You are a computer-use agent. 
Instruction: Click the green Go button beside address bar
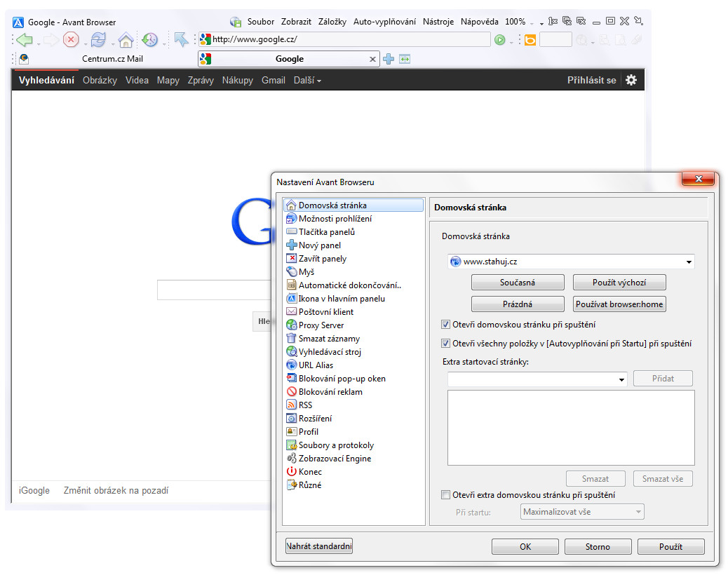(499, 40)
